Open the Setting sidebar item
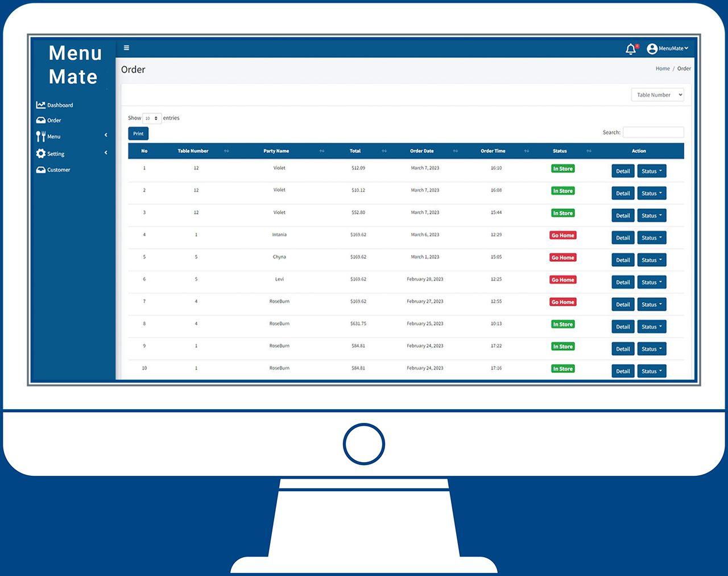 click(x=56, y=154)
